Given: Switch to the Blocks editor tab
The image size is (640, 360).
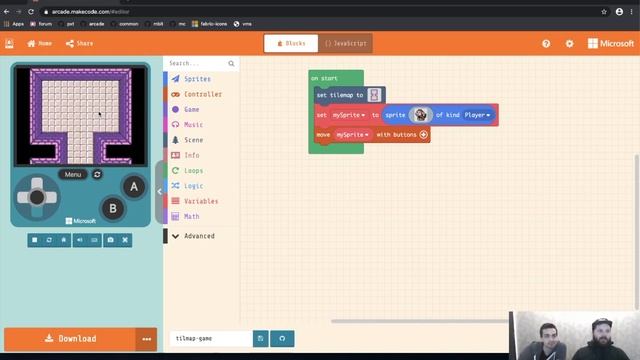Looking at the screenshot, I should coord(291,43).
